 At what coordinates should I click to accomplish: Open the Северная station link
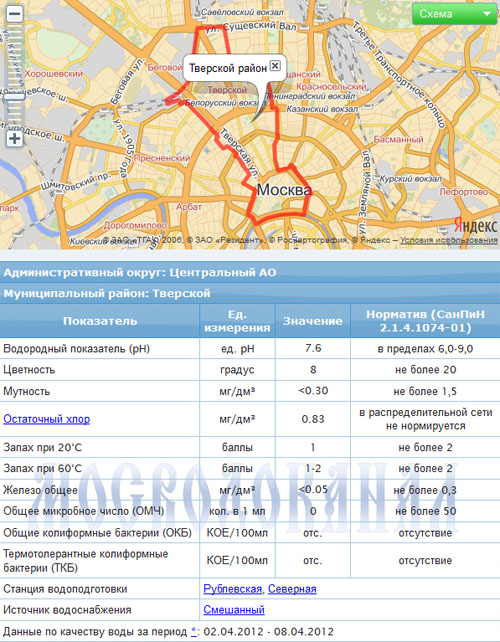point(292,589)
